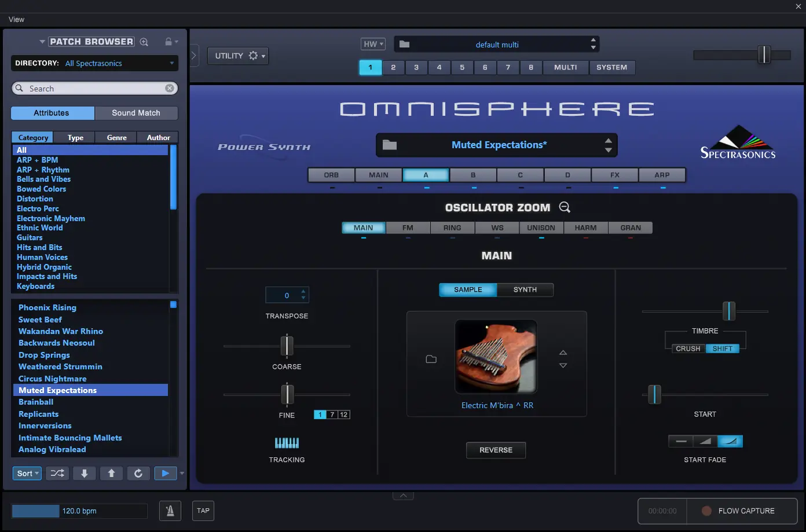Expand the bottom panel chevron
This screenshot has width=806, height=532.
403,496
